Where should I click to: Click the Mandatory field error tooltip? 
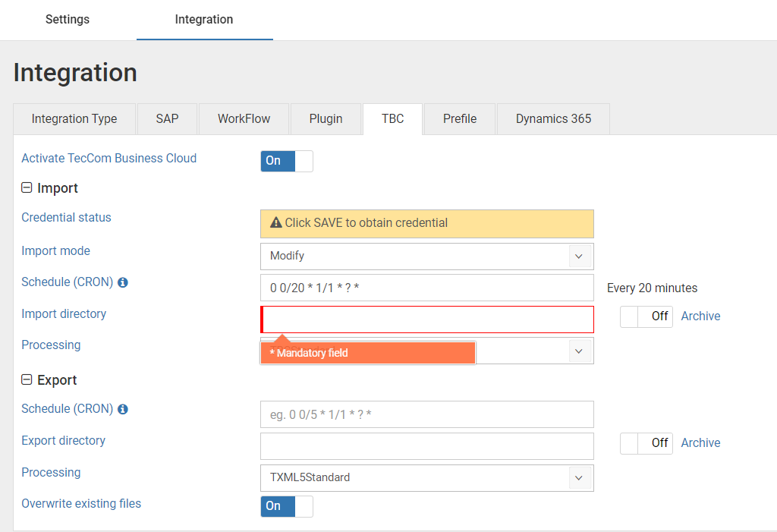(x=368, y=353)
